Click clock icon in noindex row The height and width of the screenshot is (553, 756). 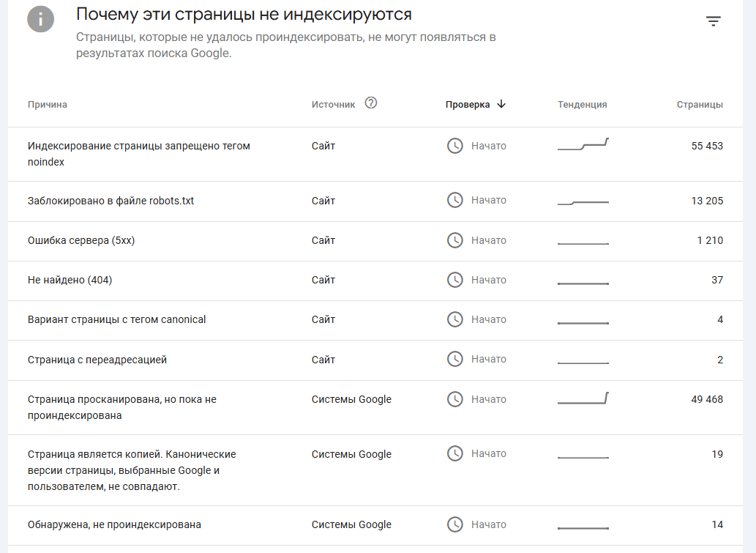pyautogui.click(x=454, y=146)
